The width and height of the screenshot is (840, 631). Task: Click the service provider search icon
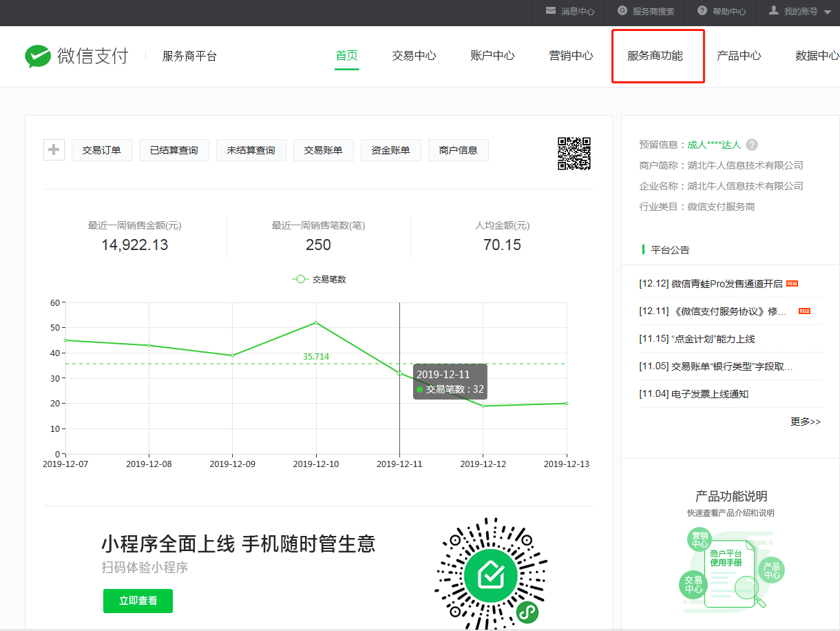click(622, 11)
